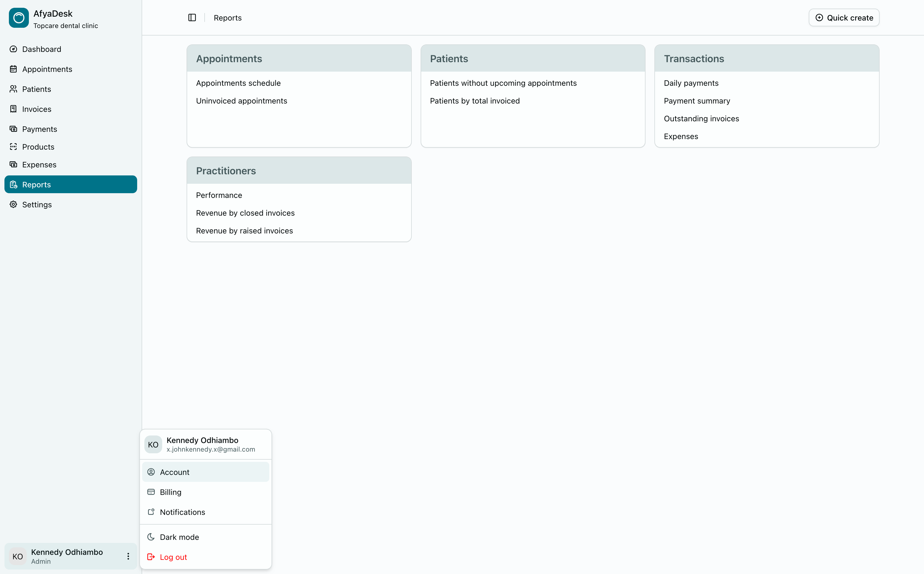This screenshot has width=924, height=574.
Task: Go to Payments in the sidebar
Action: pos(39,129)
